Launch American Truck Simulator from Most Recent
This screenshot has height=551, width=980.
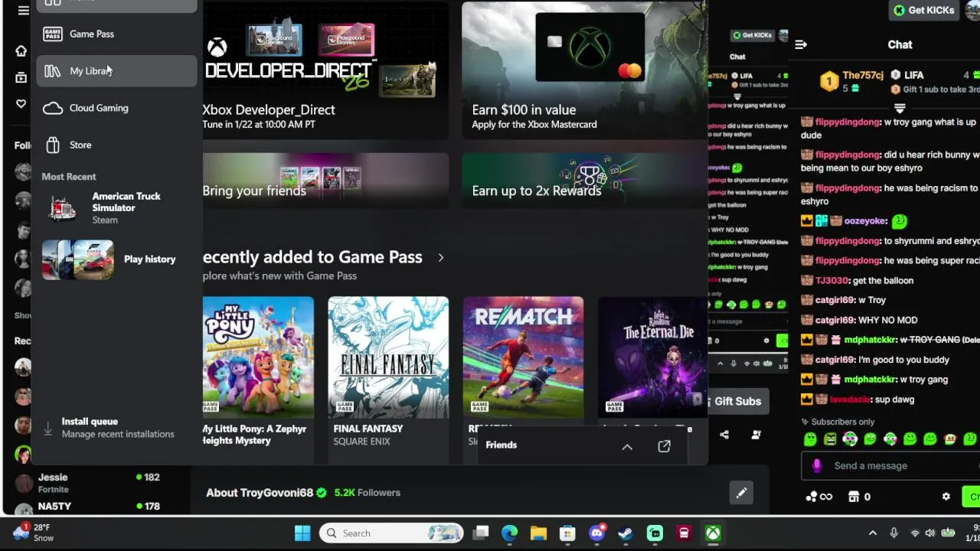(x=116, y=208)
